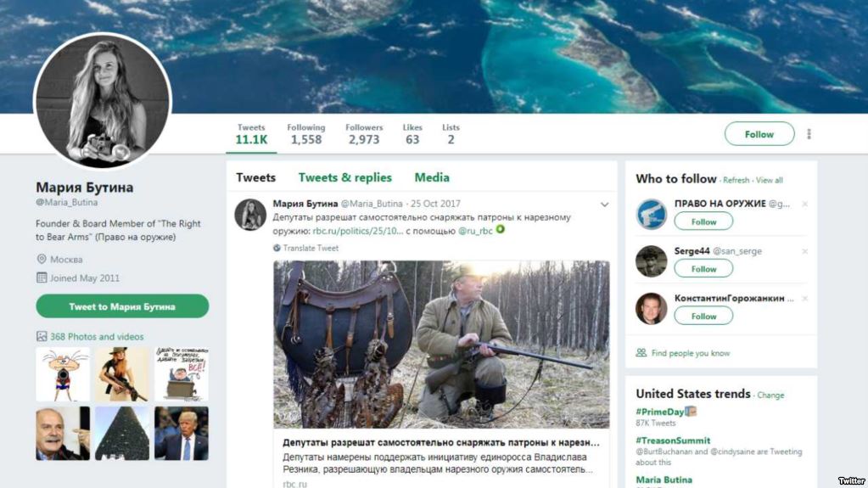Follow the КонстантинГорожанкин suggested account

(703, 317)
